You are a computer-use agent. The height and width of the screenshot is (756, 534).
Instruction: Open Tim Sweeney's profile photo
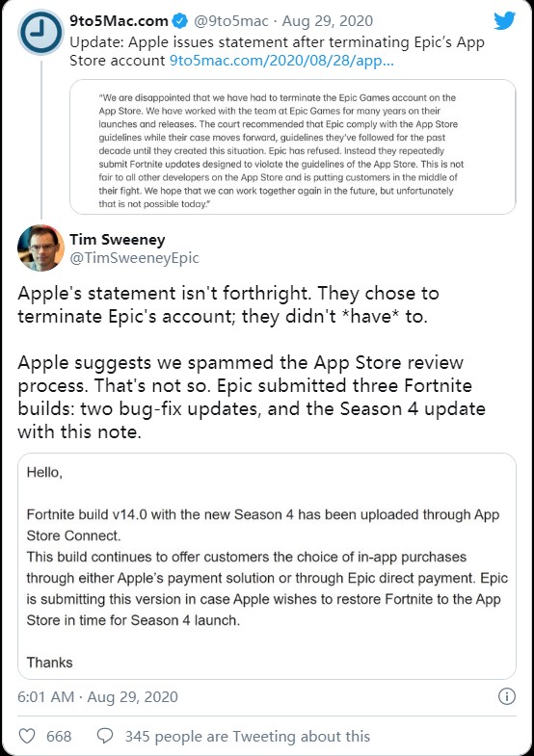click(x=41, y=248)
